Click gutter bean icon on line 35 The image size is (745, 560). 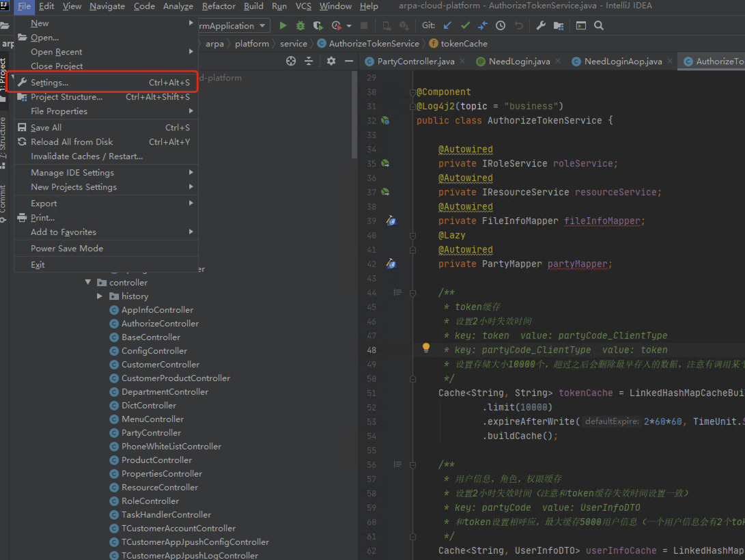pos(385,163)
